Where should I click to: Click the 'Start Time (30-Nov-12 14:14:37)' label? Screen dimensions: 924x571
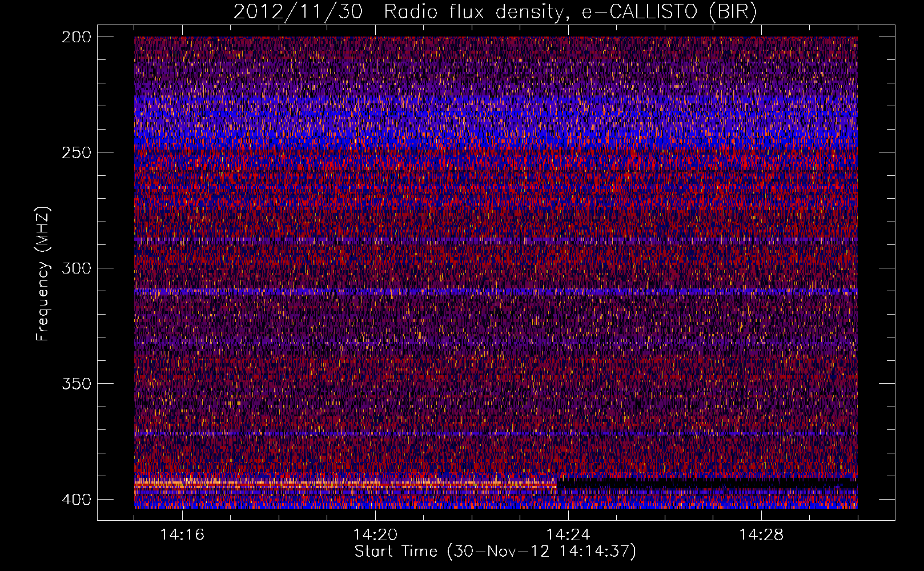tap(495, 552)
